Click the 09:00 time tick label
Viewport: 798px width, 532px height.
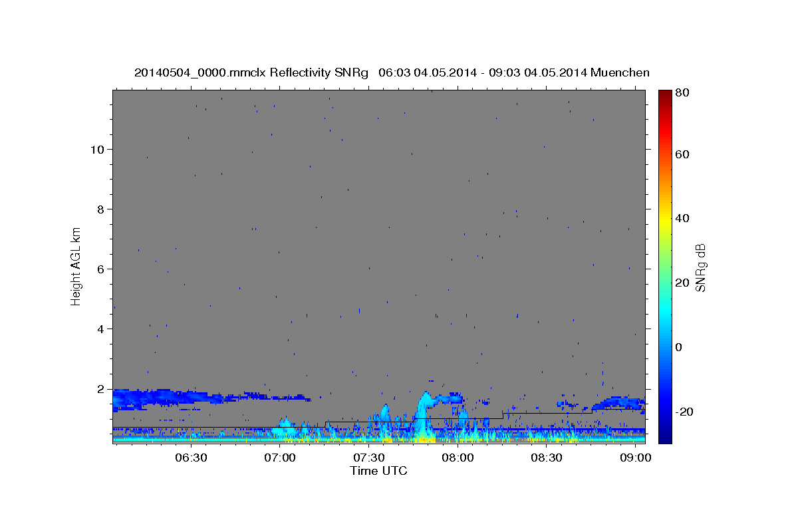(636, 458)
